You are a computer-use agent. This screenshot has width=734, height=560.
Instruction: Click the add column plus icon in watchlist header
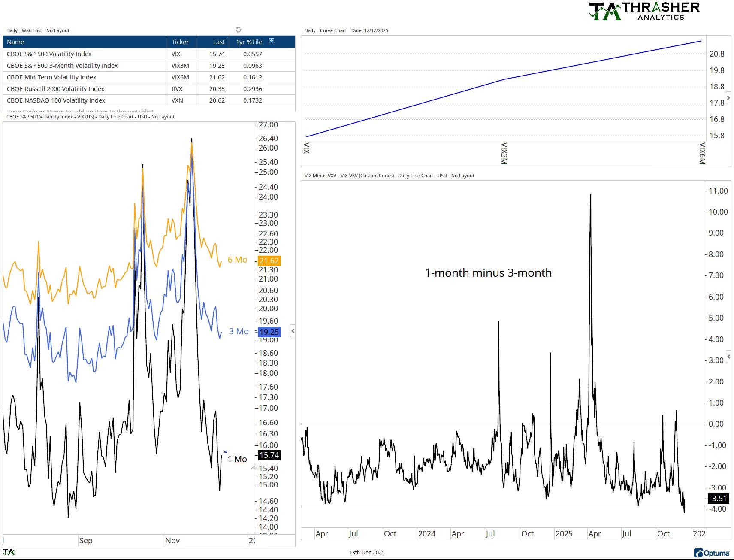click(271, 41)
